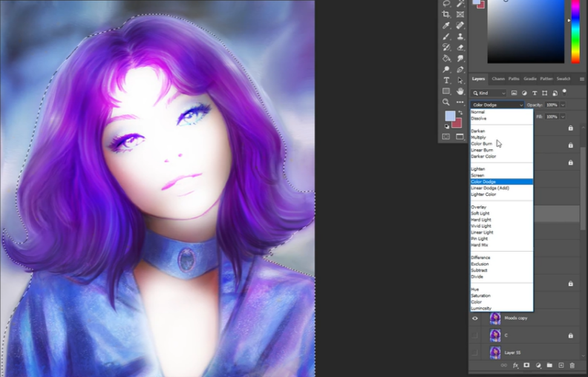Hide the Moods copy layer
Image resolution: width=588 pixels, height=377 pixels.
(474, 318)
